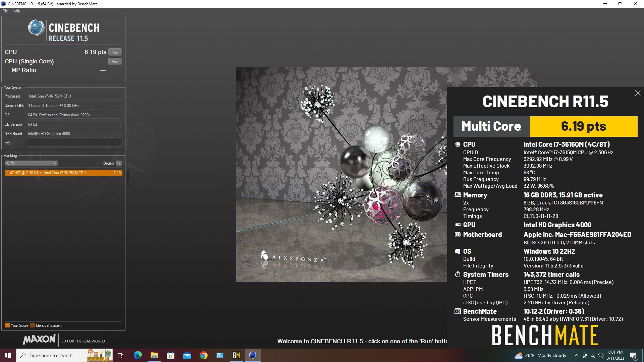The width and height of the screenshot is (644, 362).
Task: Open the CPU ranking dropdown
Action: click(31, 163)
